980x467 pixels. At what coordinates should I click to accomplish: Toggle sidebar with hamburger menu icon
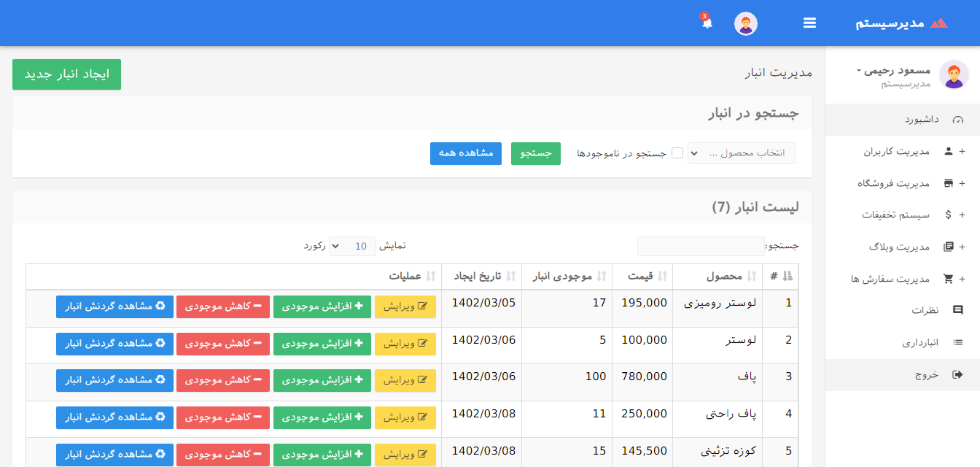tap(809, 23)
